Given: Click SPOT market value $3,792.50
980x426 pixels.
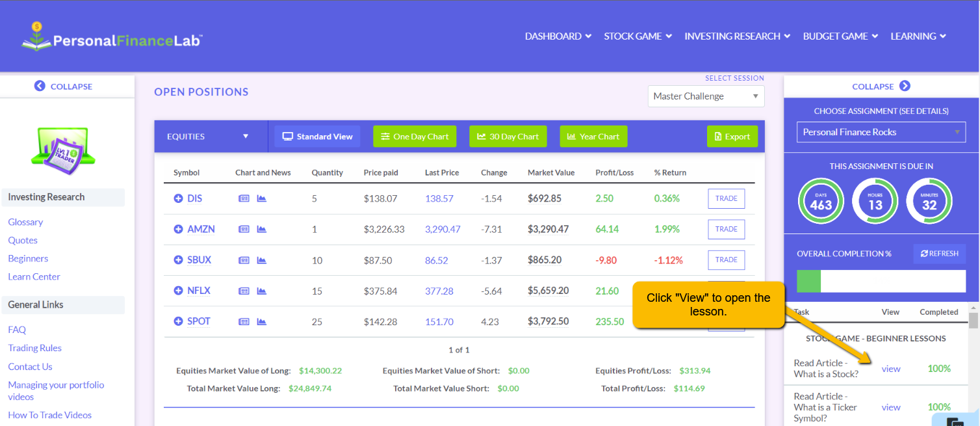Looking at the screenshot, I should point(548,321).
